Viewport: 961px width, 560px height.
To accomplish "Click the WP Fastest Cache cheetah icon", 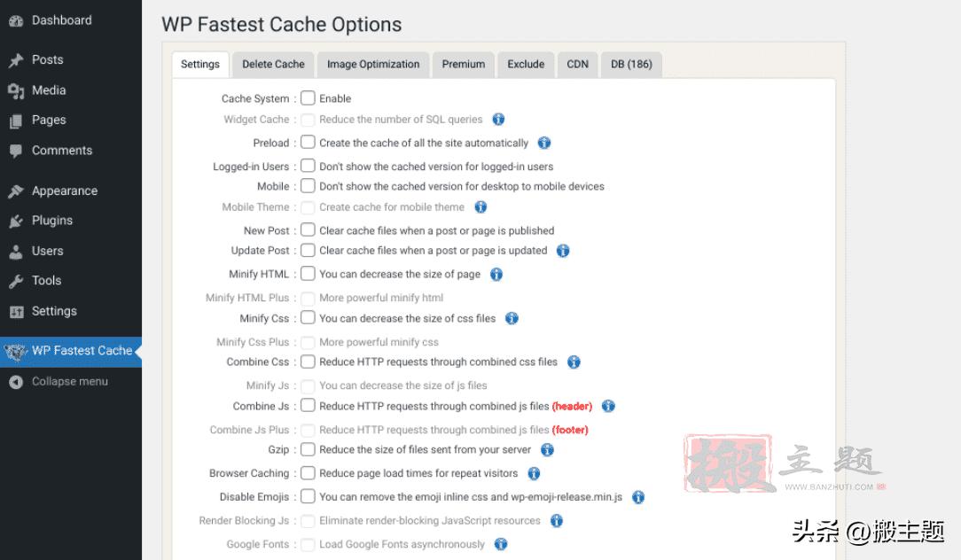I will tap(16, 352).
